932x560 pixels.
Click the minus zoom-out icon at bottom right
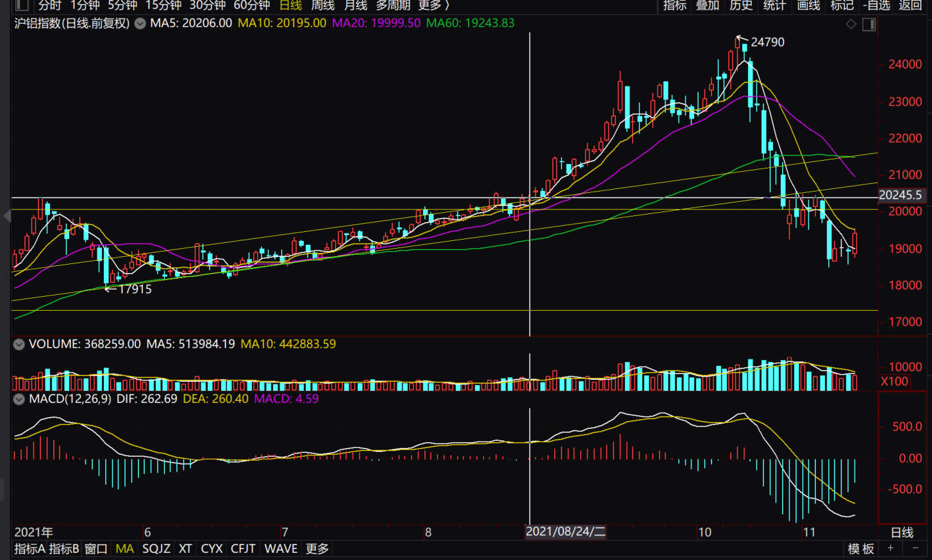point(915,548)
